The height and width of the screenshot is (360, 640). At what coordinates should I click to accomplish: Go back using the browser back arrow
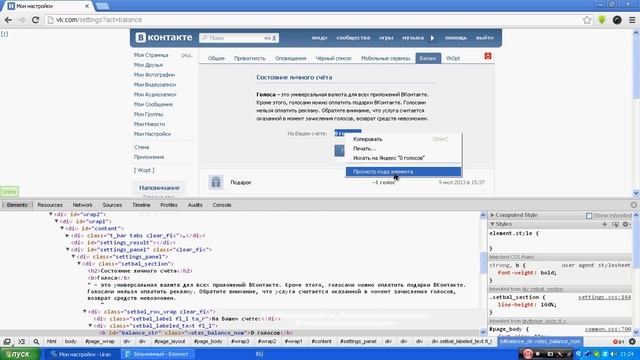pos(8,20)
